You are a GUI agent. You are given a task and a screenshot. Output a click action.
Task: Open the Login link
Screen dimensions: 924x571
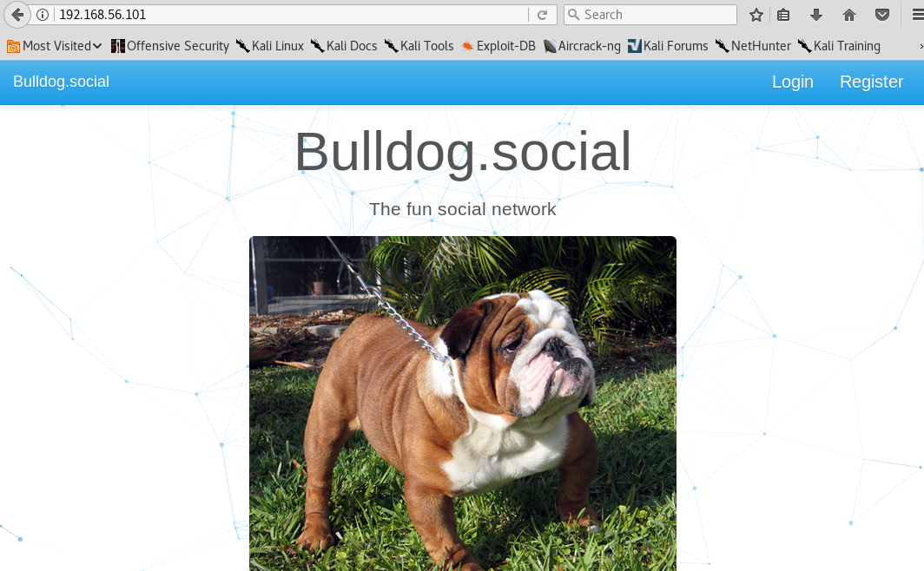792,82
